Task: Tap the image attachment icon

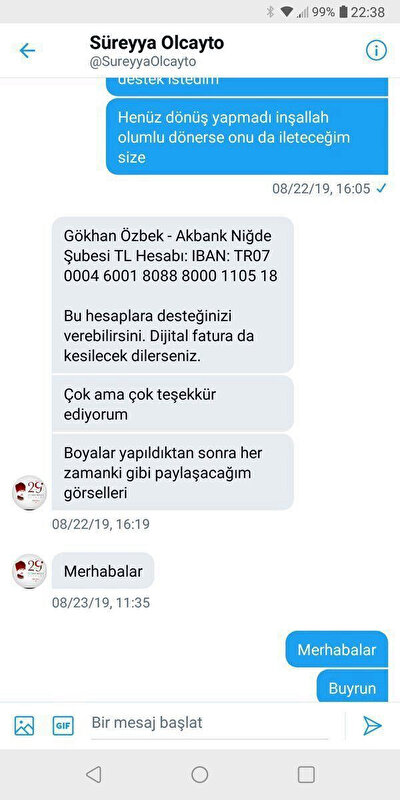Action: tap(24, 726)
